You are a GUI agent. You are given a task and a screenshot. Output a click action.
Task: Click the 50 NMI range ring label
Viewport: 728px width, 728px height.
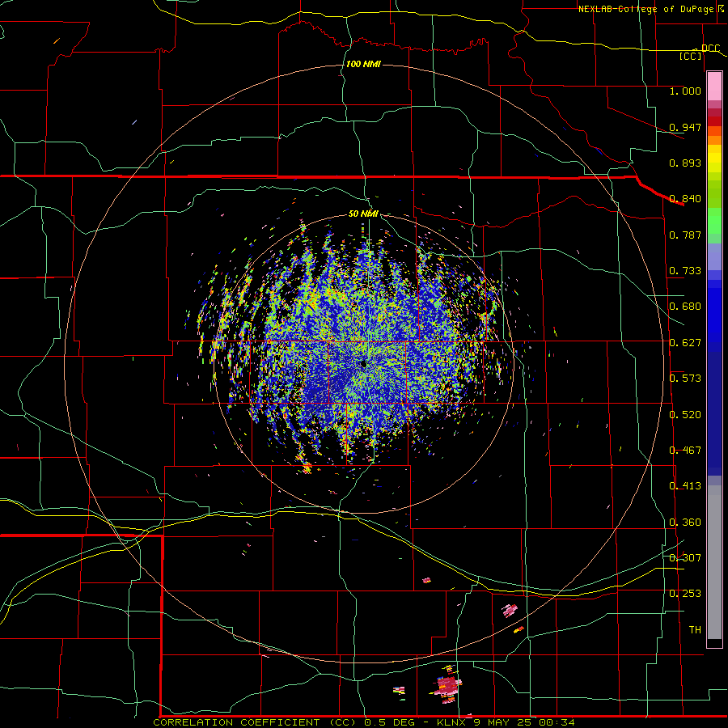point(363,214)
